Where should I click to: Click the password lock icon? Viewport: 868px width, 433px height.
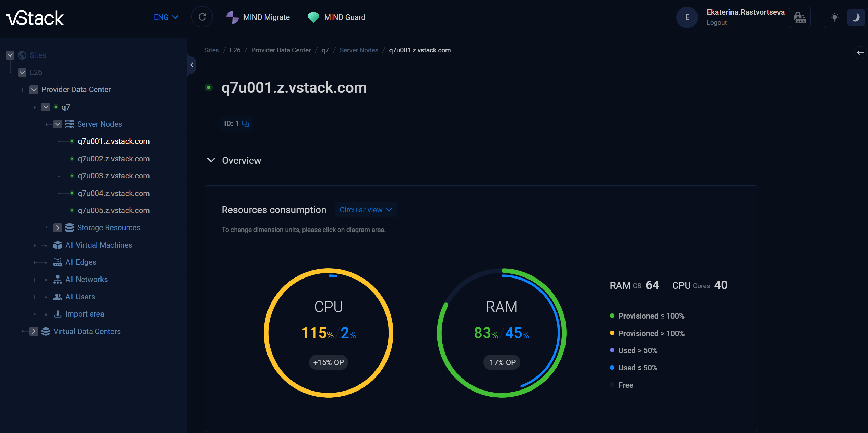800,17
